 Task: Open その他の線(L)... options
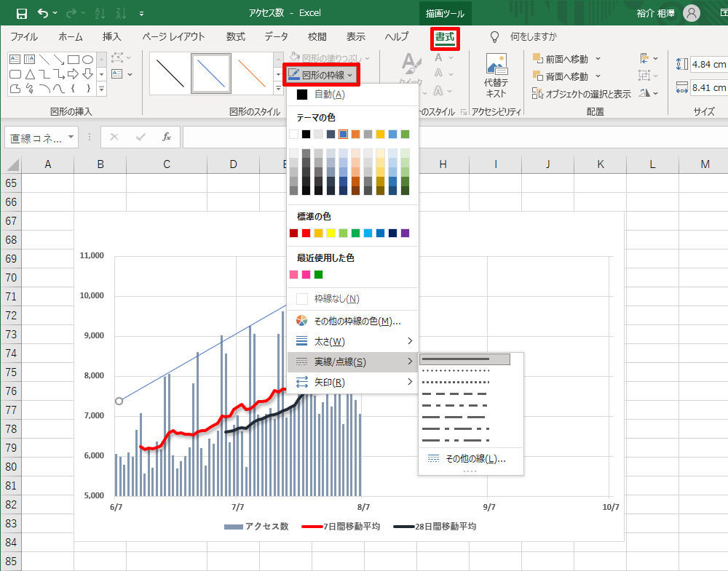click(x=471, y=459)
